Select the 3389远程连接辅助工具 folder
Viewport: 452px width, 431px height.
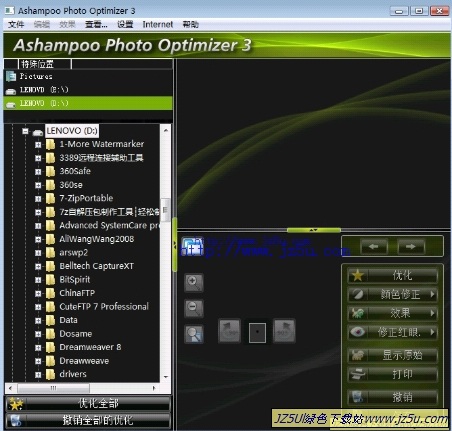(101, 158)
